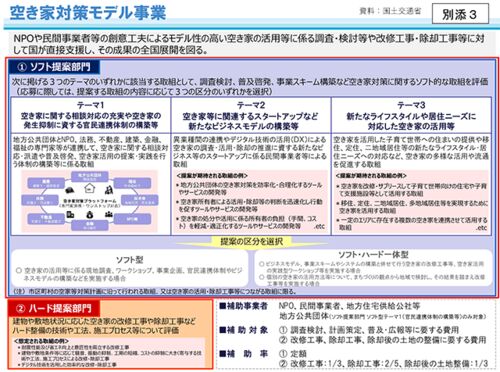This screenshot has width=500, height=372.
Task: Click intro line 'NPOや民間事業者等の創意工夫による'
Action: click(249, 38)
